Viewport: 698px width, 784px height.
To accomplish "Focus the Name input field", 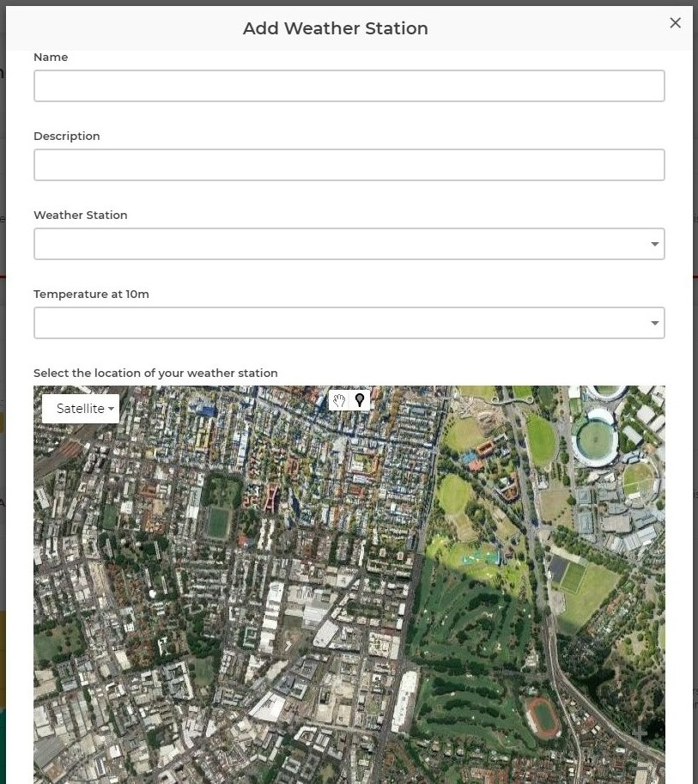I will [349, 86].
